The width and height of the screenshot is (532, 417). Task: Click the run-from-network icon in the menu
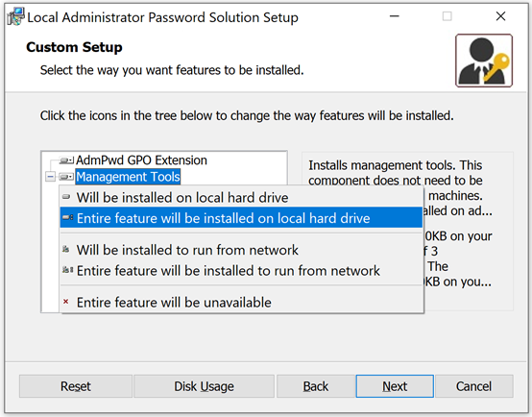pos(66,250)
